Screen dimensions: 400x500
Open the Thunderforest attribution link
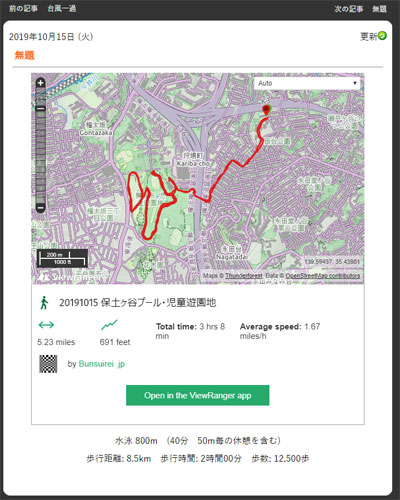click(244, 276)
